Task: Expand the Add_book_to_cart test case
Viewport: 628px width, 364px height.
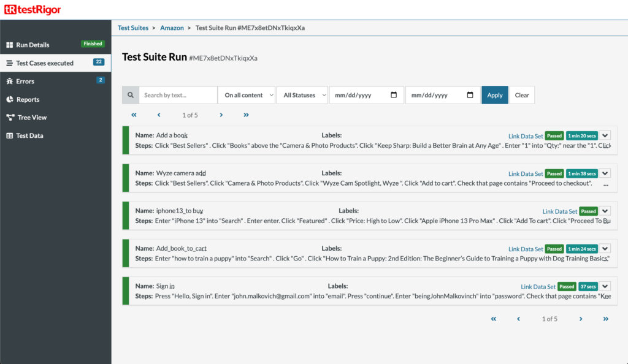Action: (x=605, y=248)
